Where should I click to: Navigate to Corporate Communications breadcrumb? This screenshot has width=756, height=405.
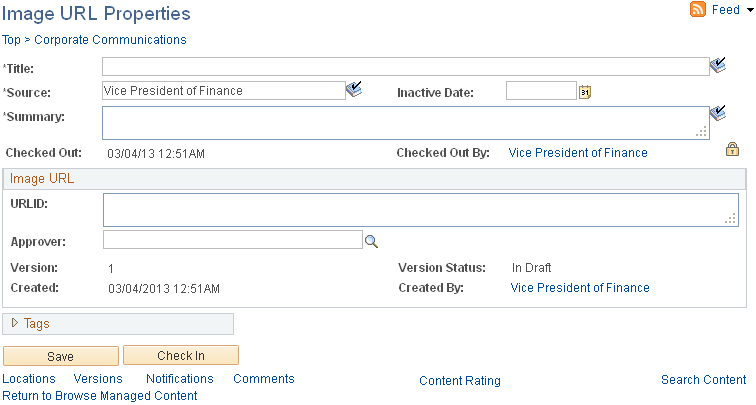(110, 40)
